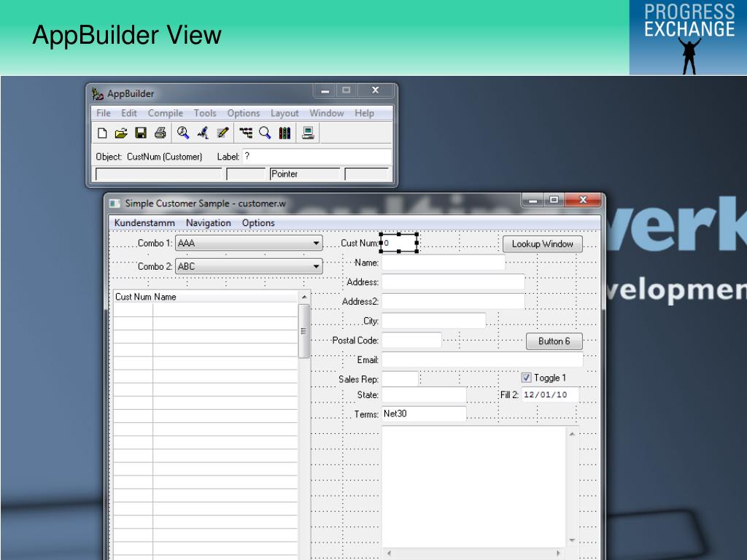Click the State input field
Image resolution: width=747 pixels, height=560 pixels.
coord(424,394)
